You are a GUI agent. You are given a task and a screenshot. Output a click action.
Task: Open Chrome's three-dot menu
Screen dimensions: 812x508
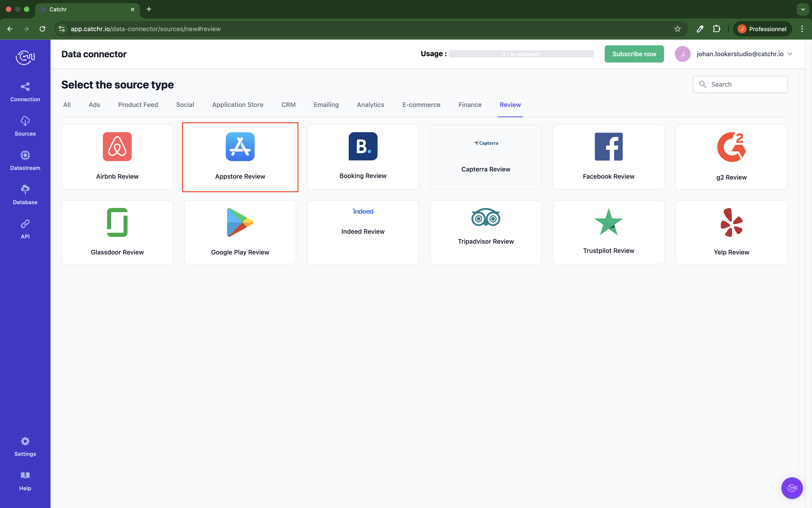[x=802, y=29]
